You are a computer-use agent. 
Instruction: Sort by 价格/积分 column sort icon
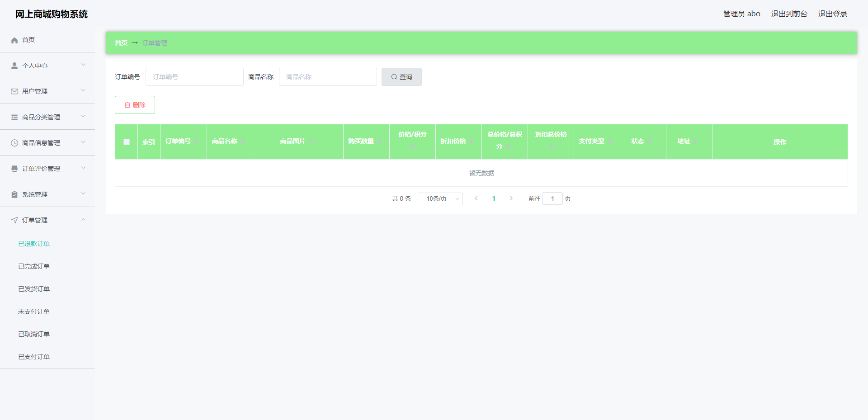pos(413,146)
